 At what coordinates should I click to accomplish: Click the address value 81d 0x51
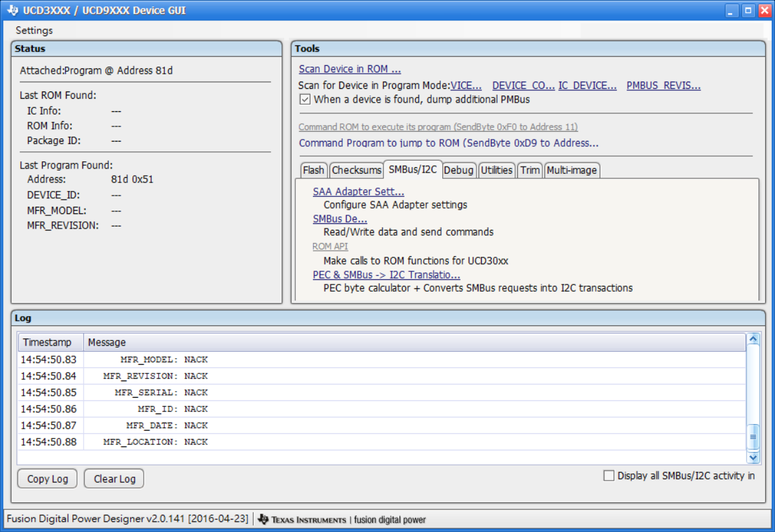click(x=132, y=179)
